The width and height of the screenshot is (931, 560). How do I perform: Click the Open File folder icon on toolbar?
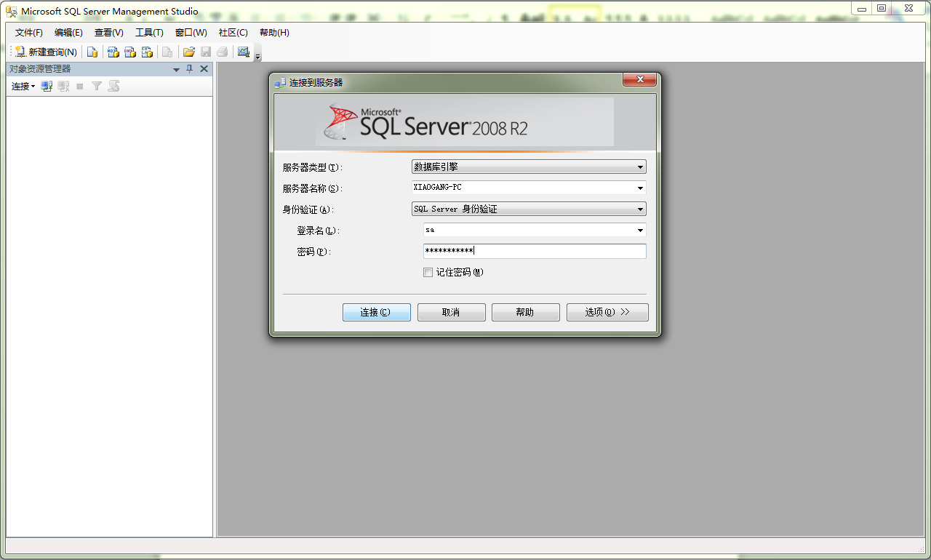[188, 52]
